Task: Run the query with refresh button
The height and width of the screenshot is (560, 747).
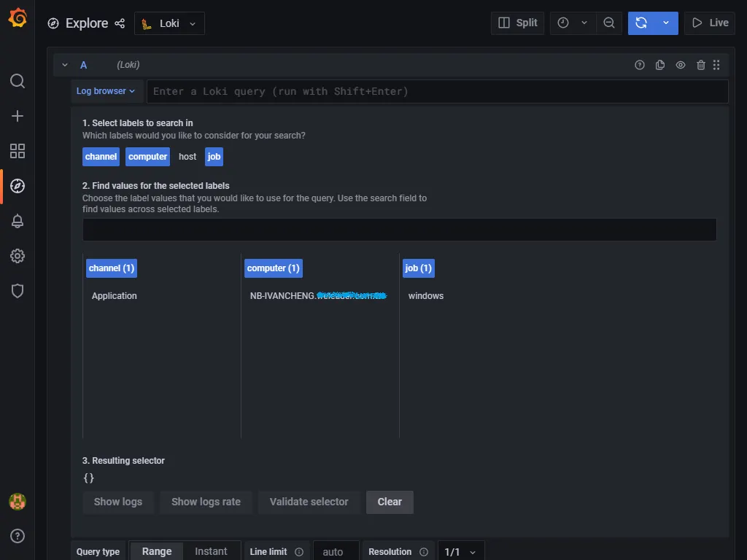Action: pyautogui.click(x=641, y=23)
